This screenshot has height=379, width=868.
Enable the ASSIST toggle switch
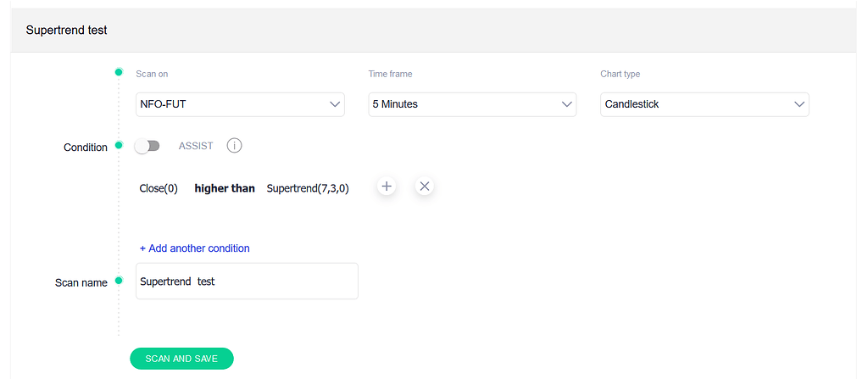147,146
